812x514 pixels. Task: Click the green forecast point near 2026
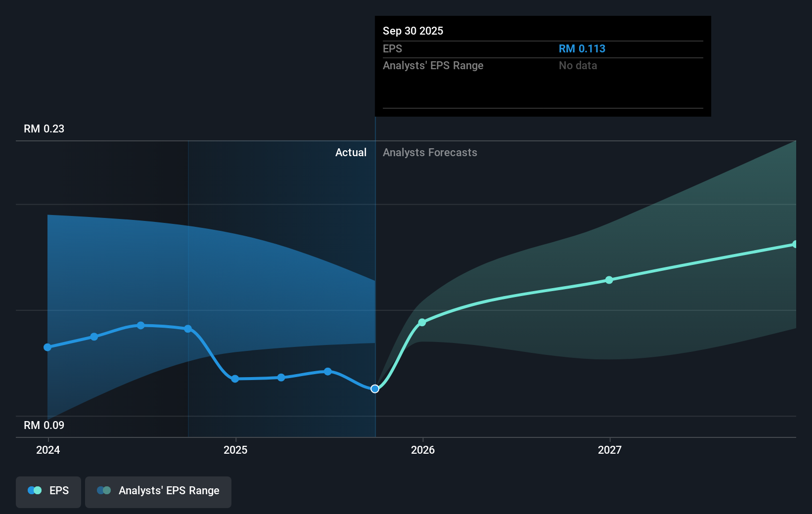(422, 323)
